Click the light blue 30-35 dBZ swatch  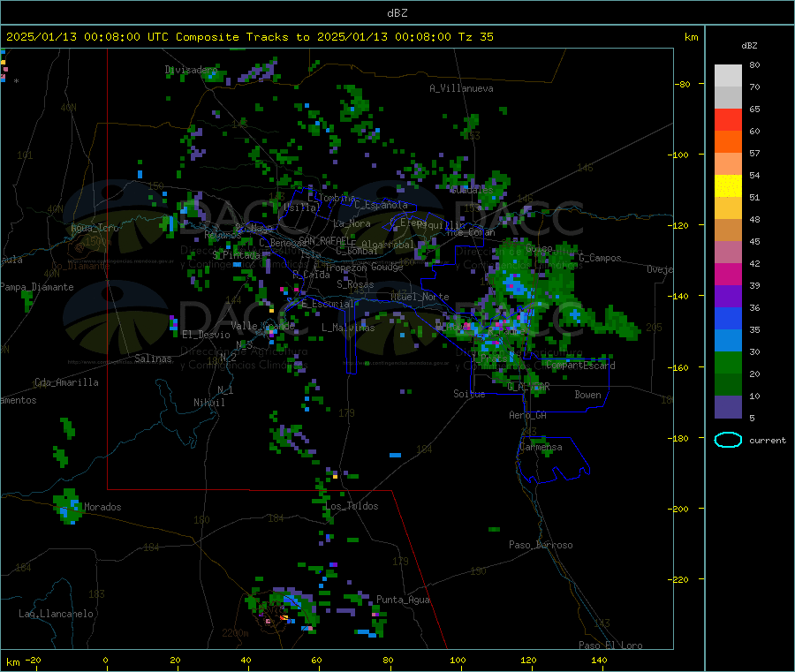tap(728, 341)
